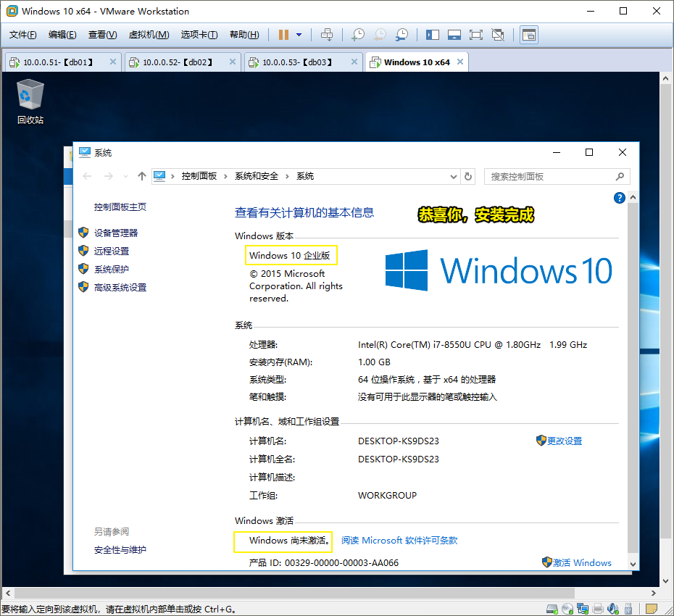Screen dimensions: 674x616
Task: Click the 更改设置 link
Action: 565,441
